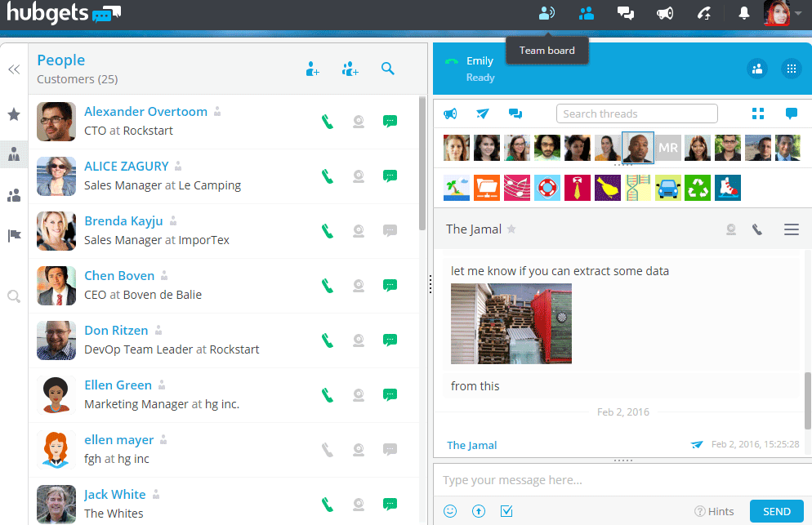812x525 pixels.
Task: Open the pallets image in chat
Action: 511,323
